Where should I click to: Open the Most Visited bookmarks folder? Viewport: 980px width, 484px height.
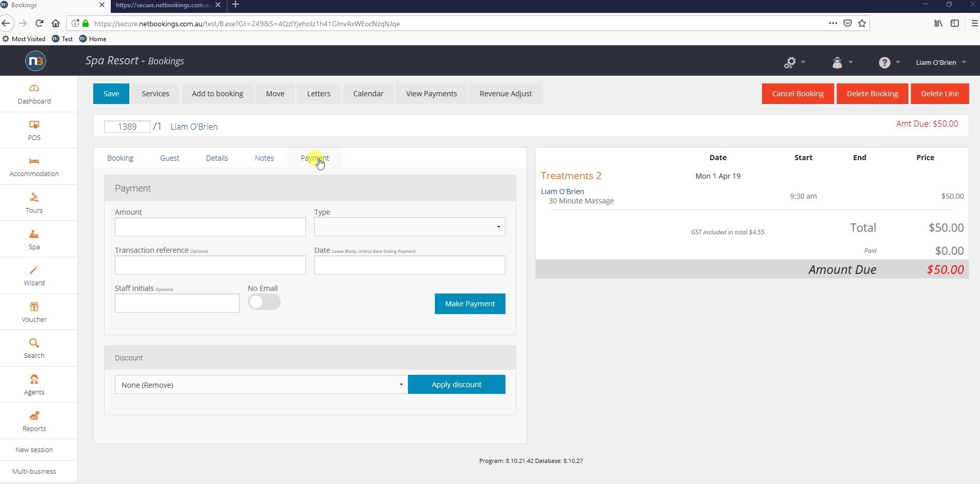[24, 39]
